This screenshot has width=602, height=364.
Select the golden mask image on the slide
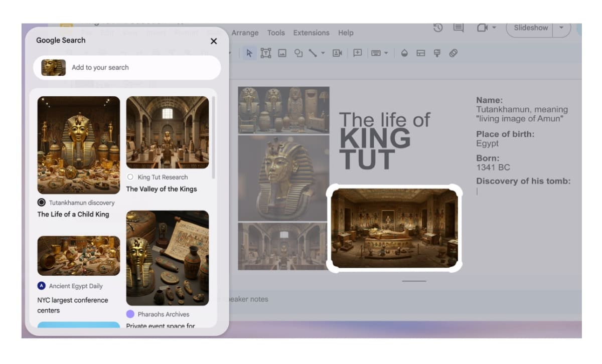click(284, 178)
